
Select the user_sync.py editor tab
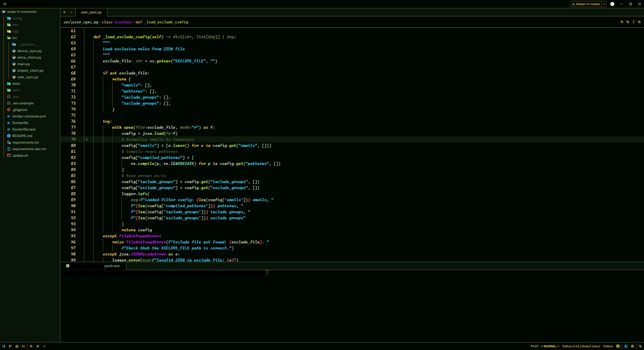(x=91, y=12)
